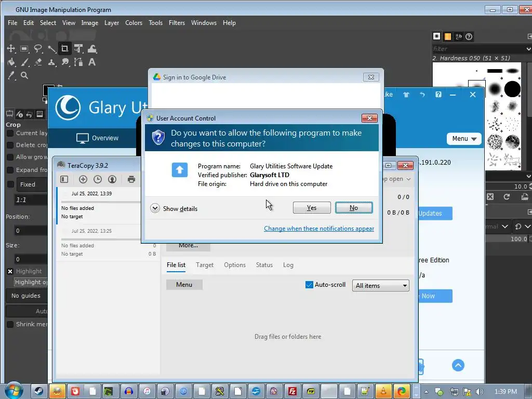
Task: Open the Overview tab in Glary Utilities
Action: [x=97, y=138]
